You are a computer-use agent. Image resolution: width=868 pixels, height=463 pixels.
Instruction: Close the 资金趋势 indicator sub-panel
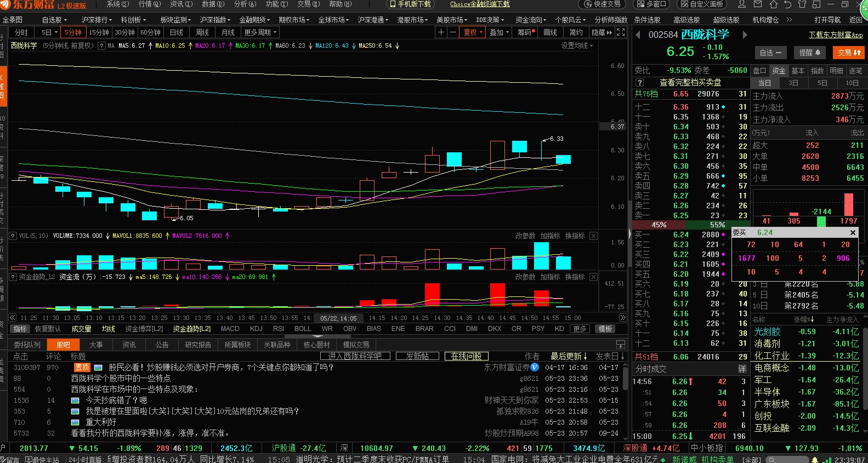tap(593, 277)
